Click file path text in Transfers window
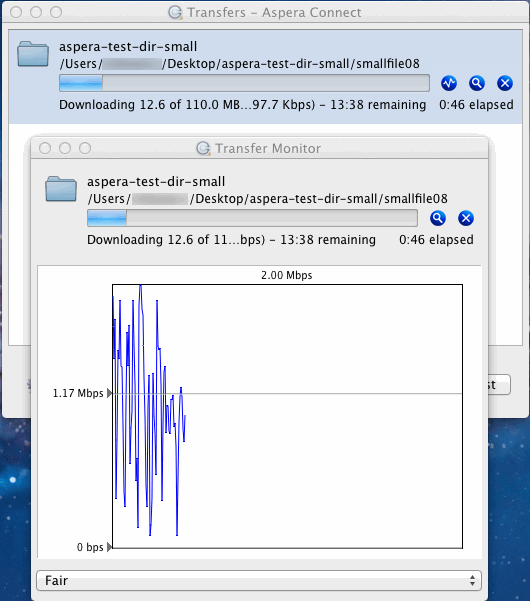Screen dimensions: 530x601 (x=239, y=64)
